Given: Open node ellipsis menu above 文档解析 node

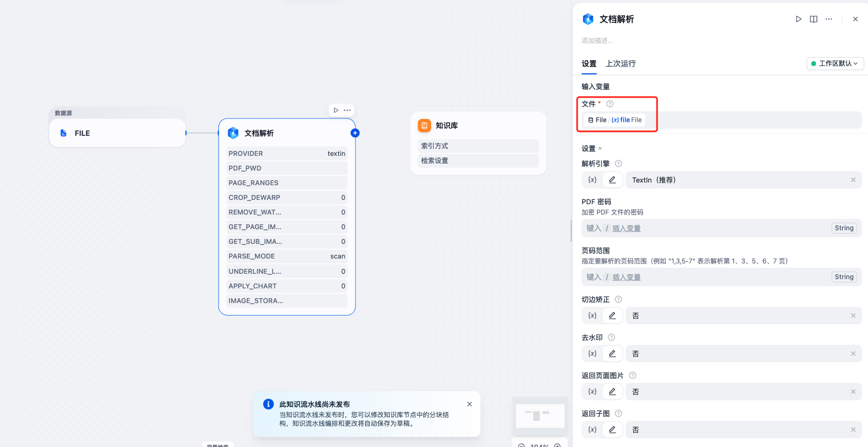Looking at the screenshot, I should pos(347,110).
